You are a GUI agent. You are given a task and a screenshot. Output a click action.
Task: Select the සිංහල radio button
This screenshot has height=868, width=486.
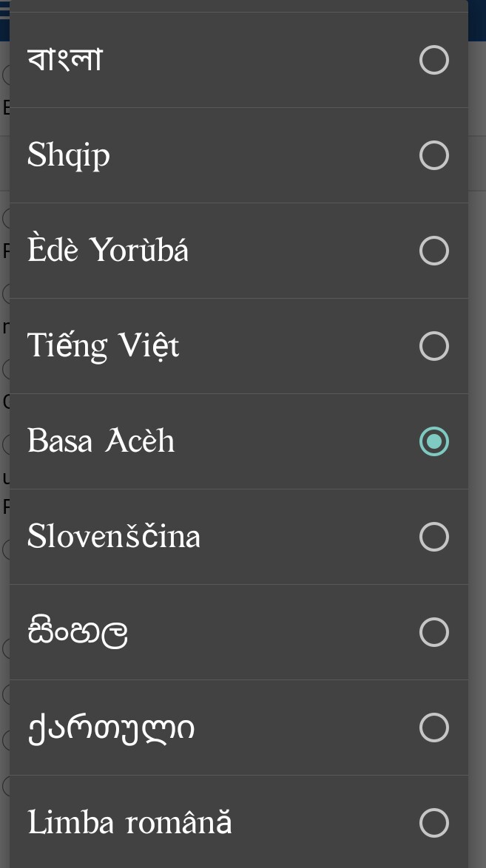(433, 632)
